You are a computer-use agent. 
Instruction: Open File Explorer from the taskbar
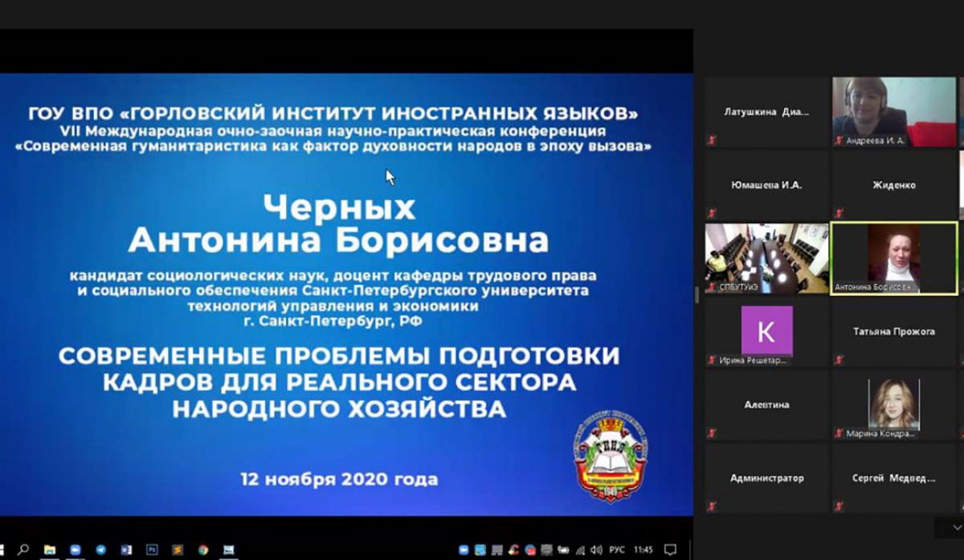point(50,550)
